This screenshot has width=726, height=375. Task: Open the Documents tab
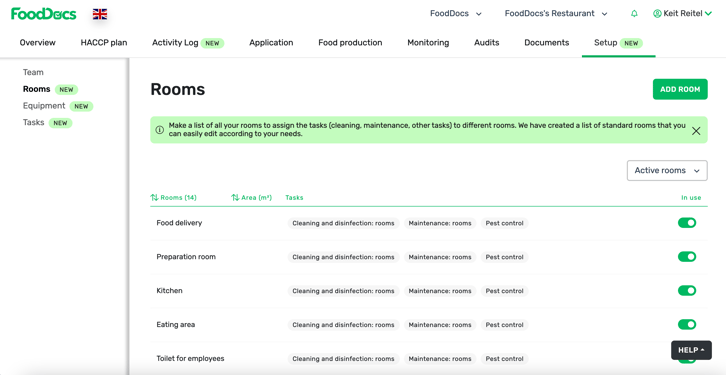[547, 43]
